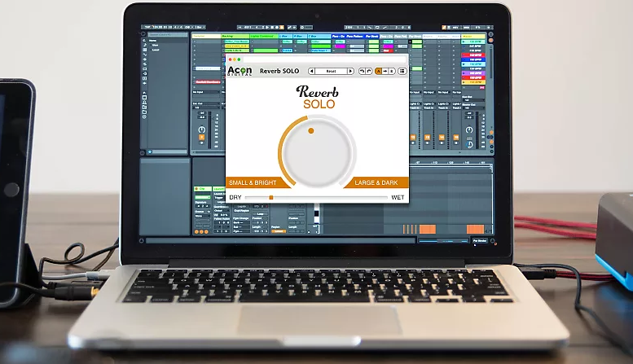Click the large reverb character knob
Screen dimensions: 633x364
[317, 152]
